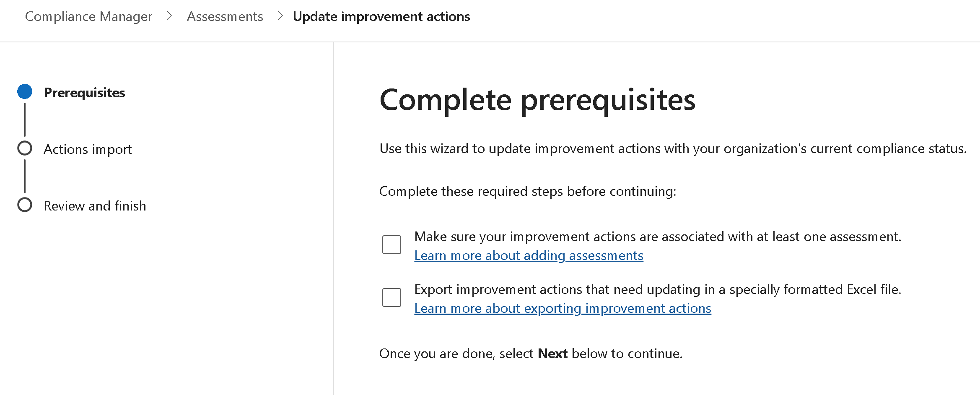This screenshot has height=395, width=980.
Task: Select the Prerequisites step label
Action: [84, 93]
